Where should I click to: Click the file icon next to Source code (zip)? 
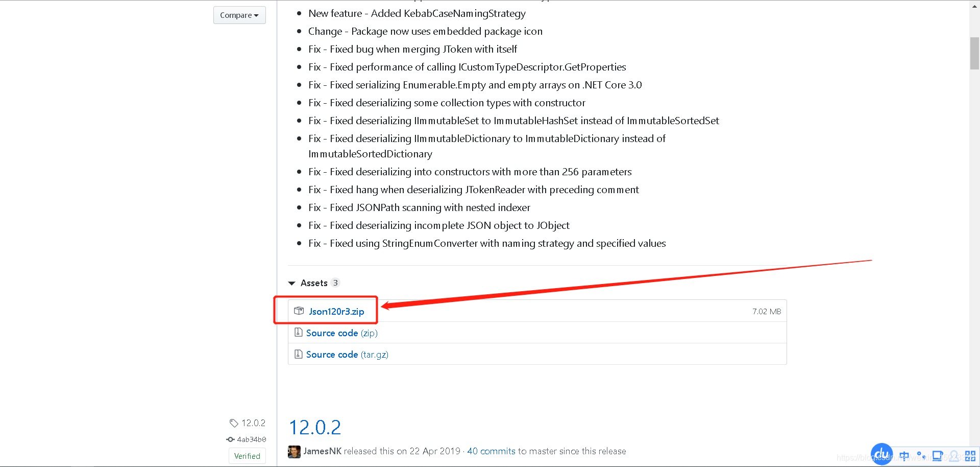click(299, 332)
